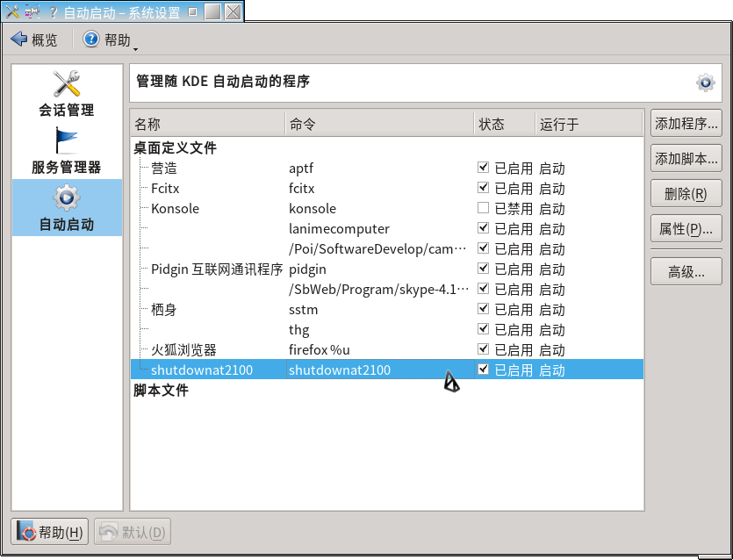Go back to 概览 overview

pos(34,39)
